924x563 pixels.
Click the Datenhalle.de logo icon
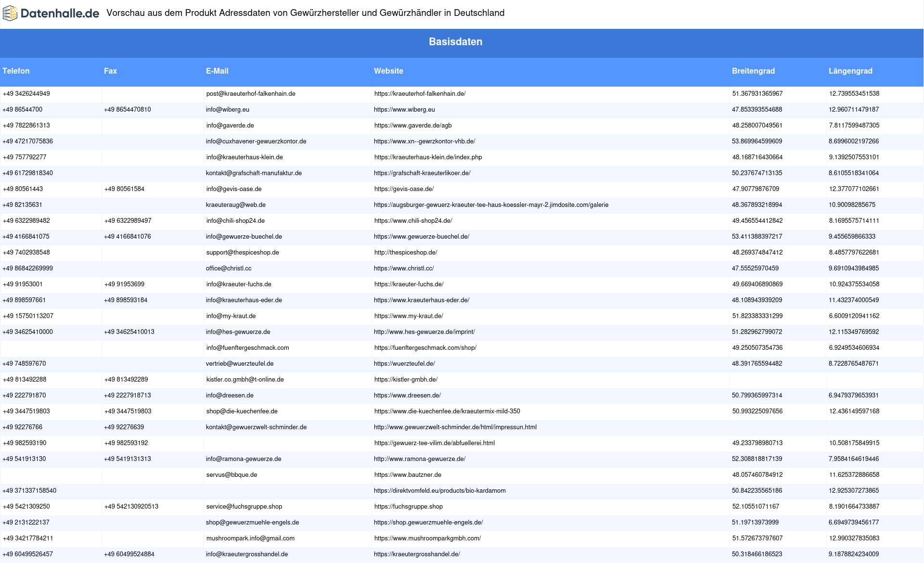click(x=10, y=13)
